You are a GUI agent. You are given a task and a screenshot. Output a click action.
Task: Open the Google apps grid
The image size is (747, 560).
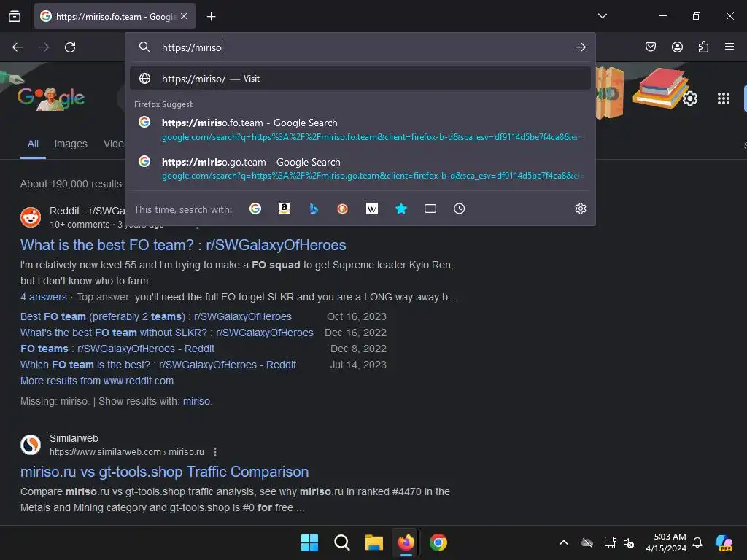click(x=724, y=98)
